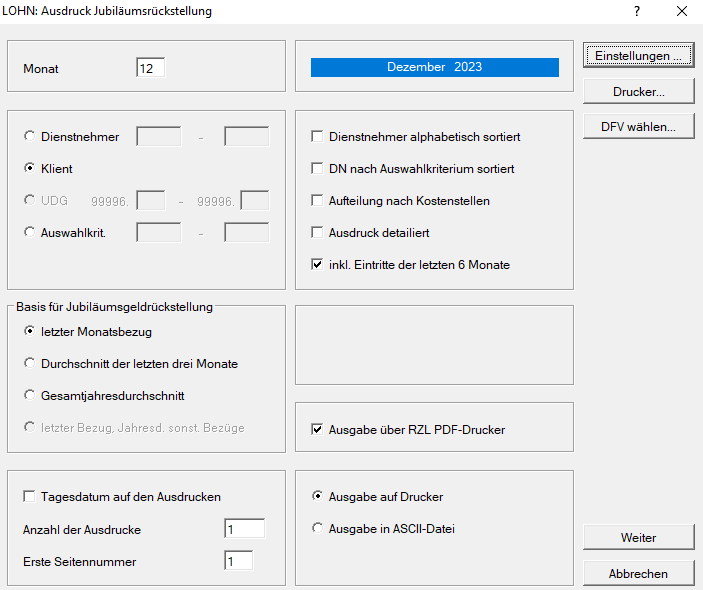Screen dimensions: 703x590
Task: Click Weiter to proceed
Action: tap(638, 538)
